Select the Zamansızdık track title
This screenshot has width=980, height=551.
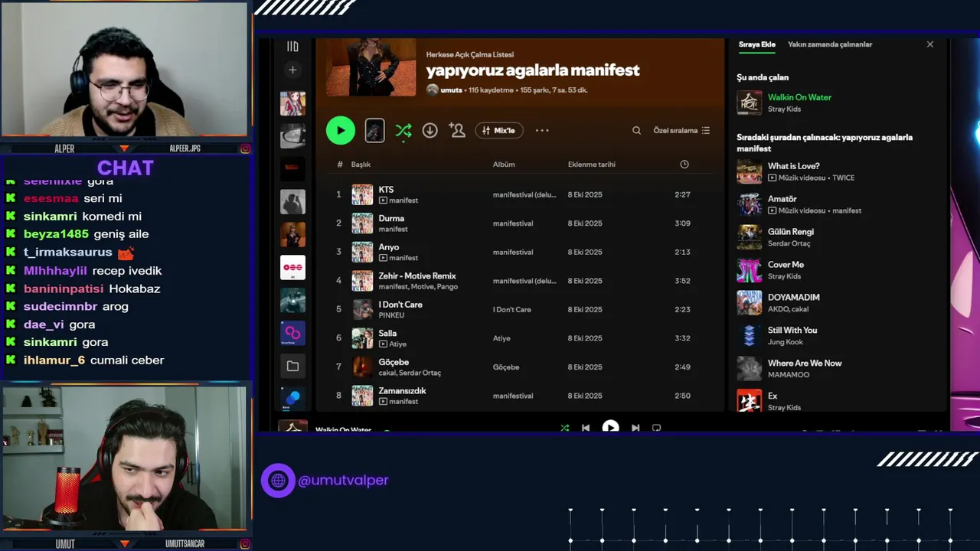click(402, 391)
